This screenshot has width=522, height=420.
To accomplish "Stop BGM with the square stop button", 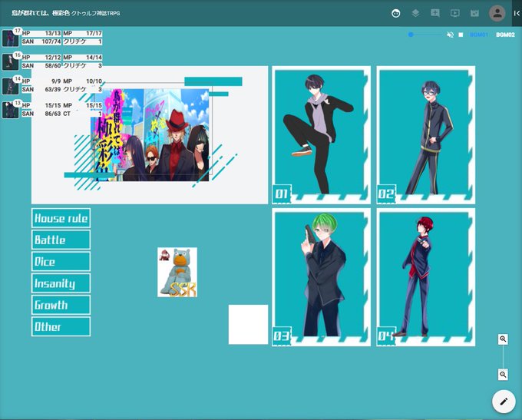I will pos(461,35).
